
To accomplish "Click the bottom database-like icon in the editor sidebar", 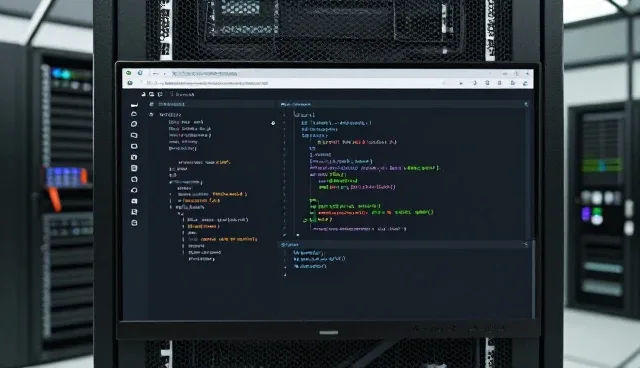I will pyautogui.click(x=134, y=223).
